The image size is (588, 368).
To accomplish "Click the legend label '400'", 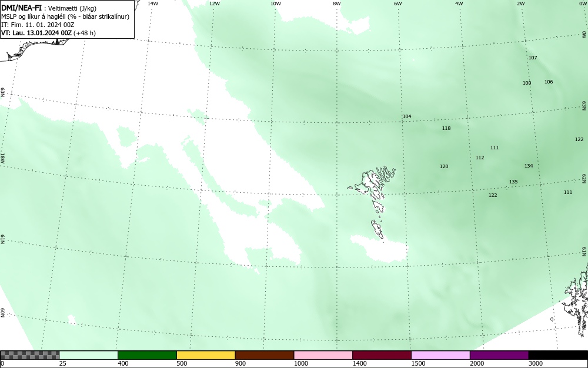I will [123, 363].
